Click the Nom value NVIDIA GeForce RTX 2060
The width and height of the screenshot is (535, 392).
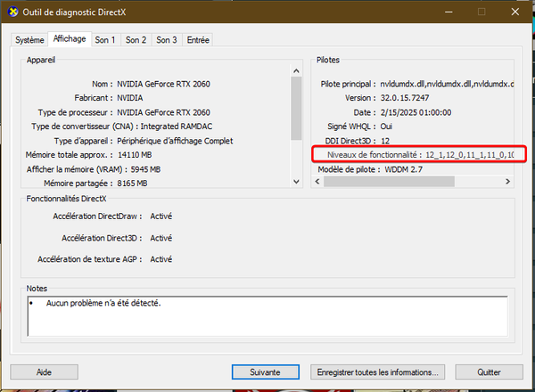(x=163, y=84)
